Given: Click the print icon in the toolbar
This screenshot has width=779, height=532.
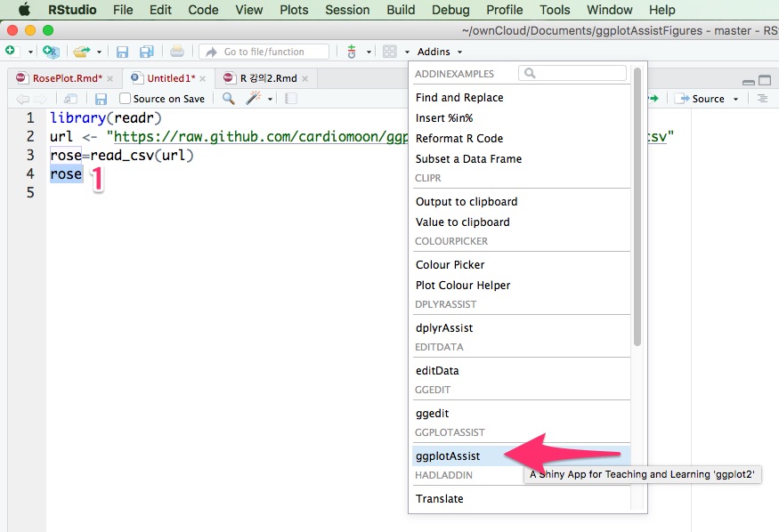Looking at the screenshot, I should click(177, 51).
